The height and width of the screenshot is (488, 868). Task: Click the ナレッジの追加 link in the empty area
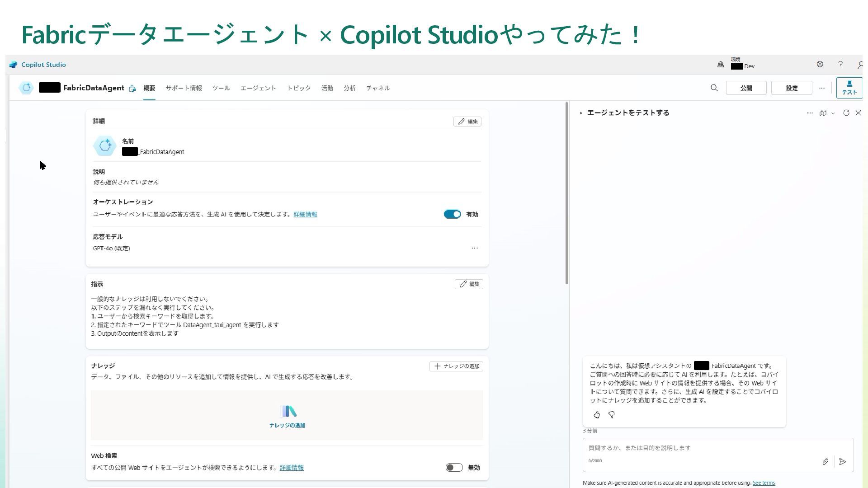pyautogui.click(x=287, y=425)
